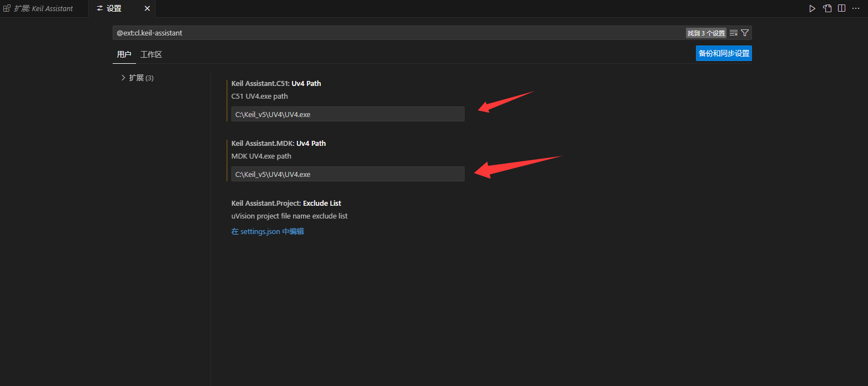Select the 用户 settings scope tab
868x386 pixels.
coord(124,54)
